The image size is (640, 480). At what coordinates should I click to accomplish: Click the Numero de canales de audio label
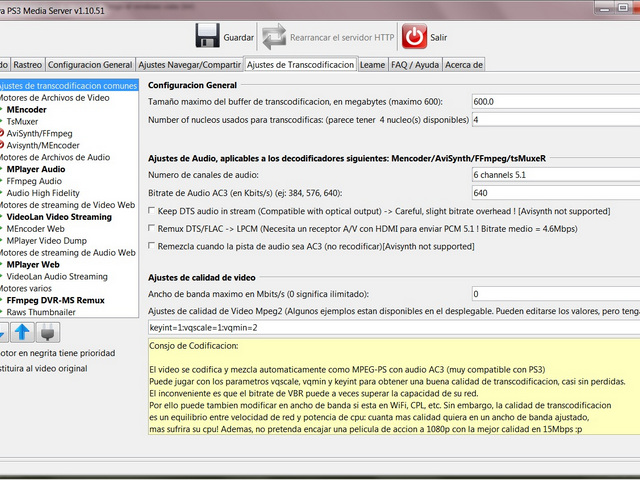(x=203, y=175)
